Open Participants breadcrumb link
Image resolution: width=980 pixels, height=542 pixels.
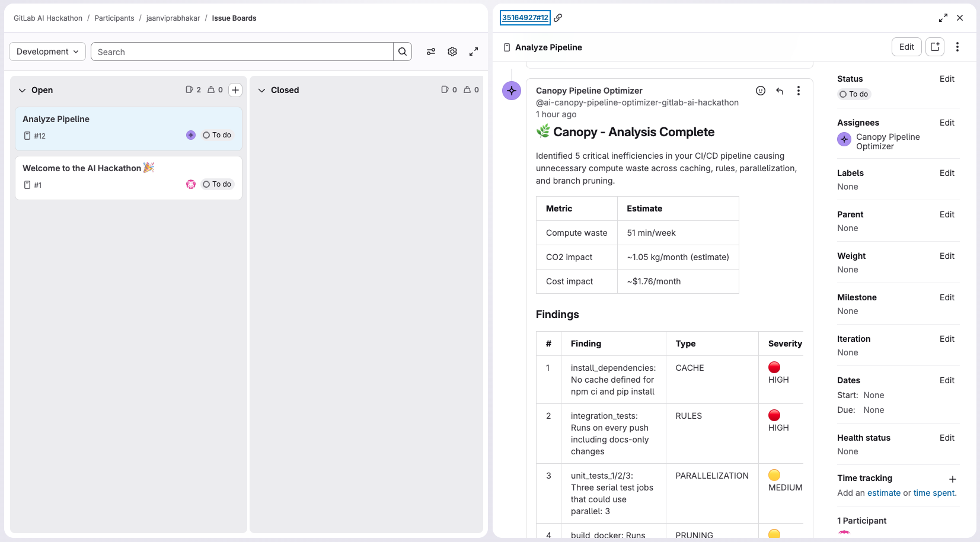tap(114, 18)
